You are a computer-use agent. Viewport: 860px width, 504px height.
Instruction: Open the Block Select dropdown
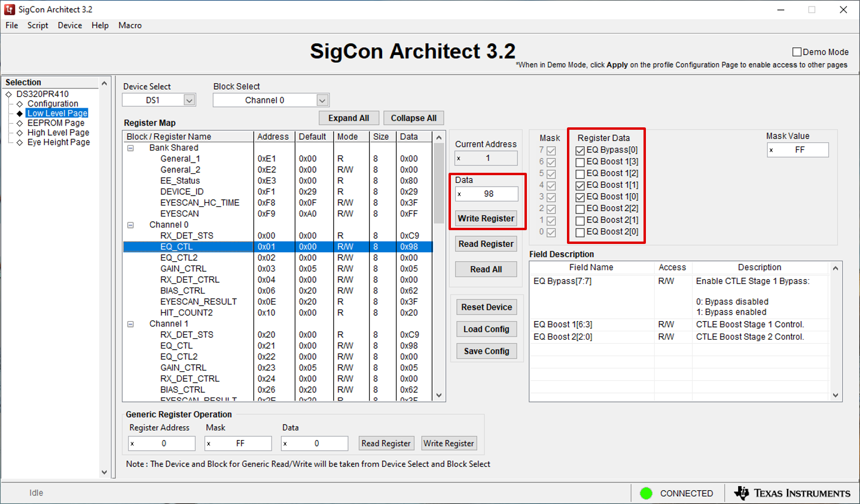click(x=322, y=100)
